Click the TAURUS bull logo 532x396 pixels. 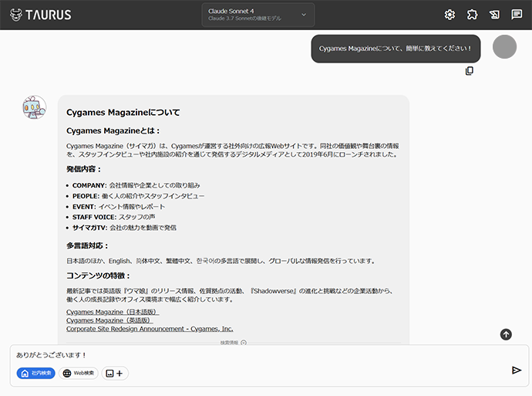pos(16,15)
